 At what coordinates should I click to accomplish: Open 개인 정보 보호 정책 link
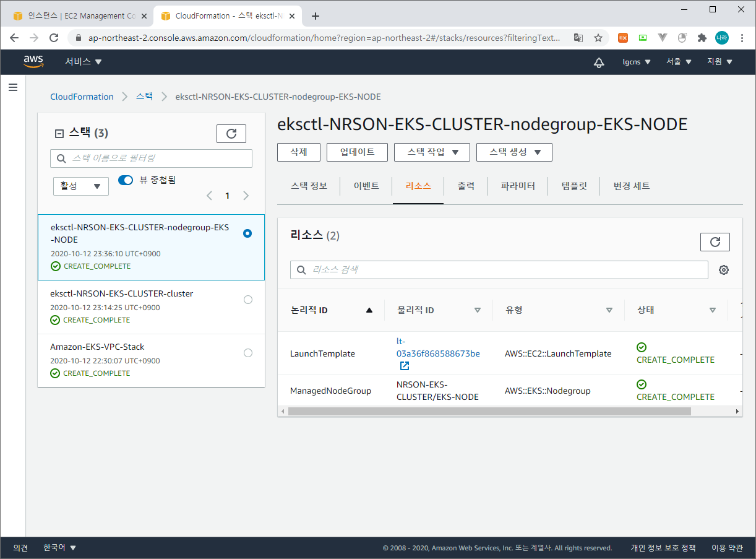pyautogui.click(x=663, y=548)
